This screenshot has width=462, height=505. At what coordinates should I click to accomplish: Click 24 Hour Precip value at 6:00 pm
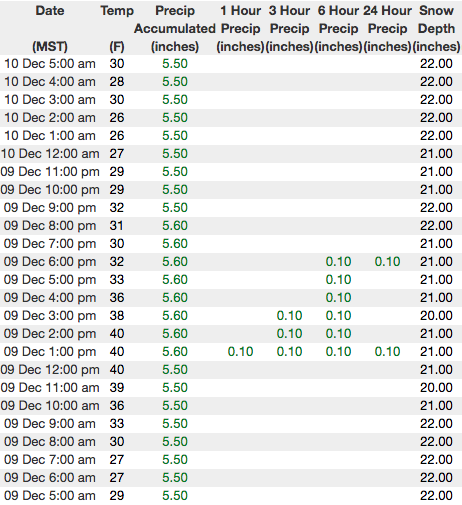pos(387,262)
